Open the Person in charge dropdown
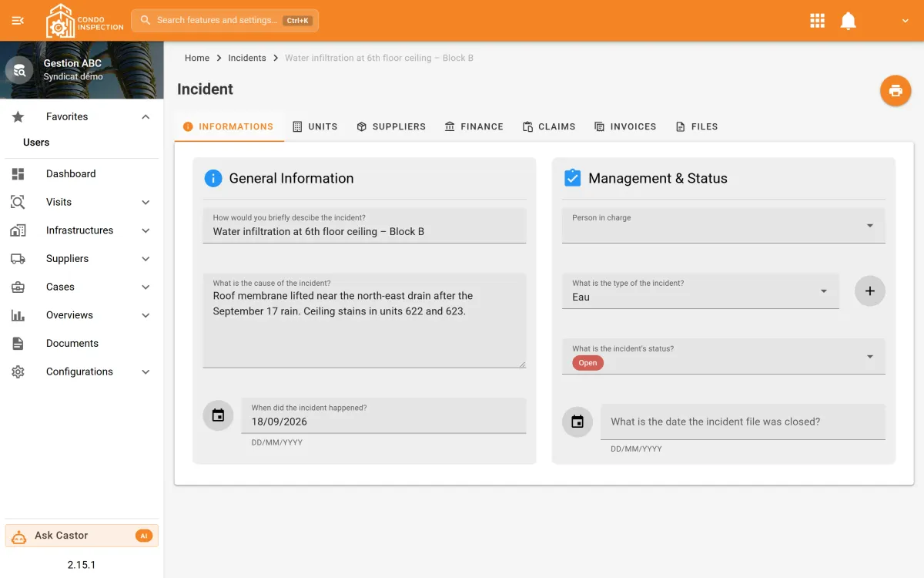The width and height of the screenshot is (924, 578). [x=724, y=226]
